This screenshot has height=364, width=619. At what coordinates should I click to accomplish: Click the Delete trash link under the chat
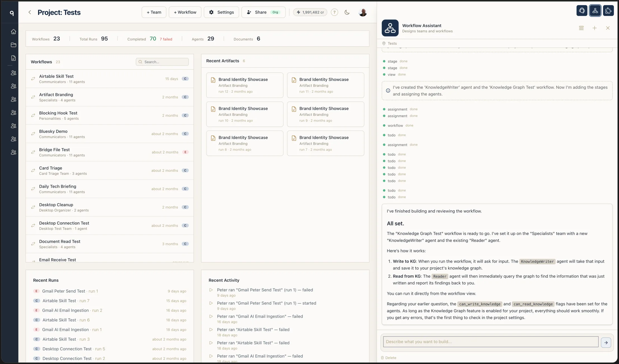coord(389,358)
